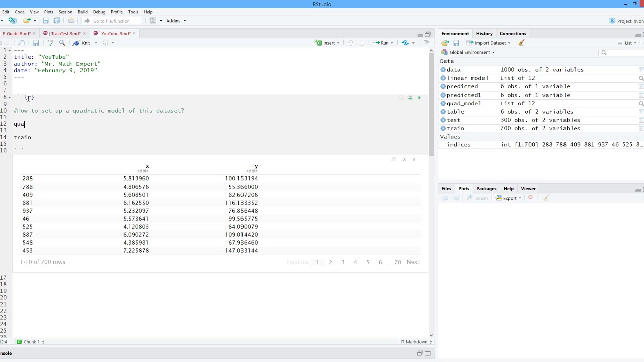
Task: Open the Import Dataset dropdown
Action: [488, 43]
